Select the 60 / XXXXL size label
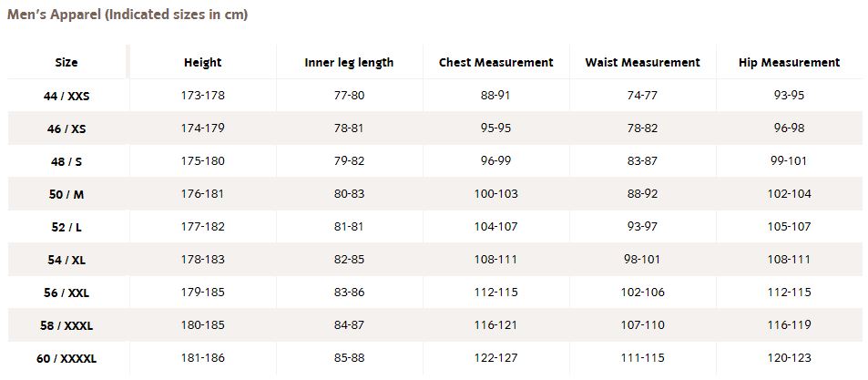Viewport: 868px width, 380px height. click(66, 358)
